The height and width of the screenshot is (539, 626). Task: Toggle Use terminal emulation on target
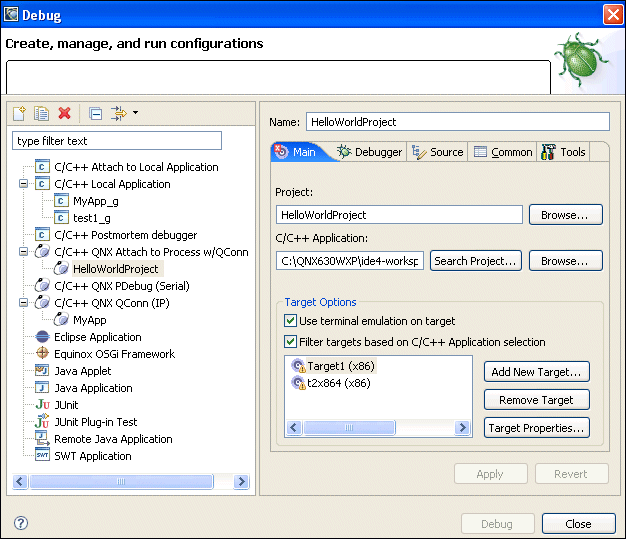pos(291,321)
